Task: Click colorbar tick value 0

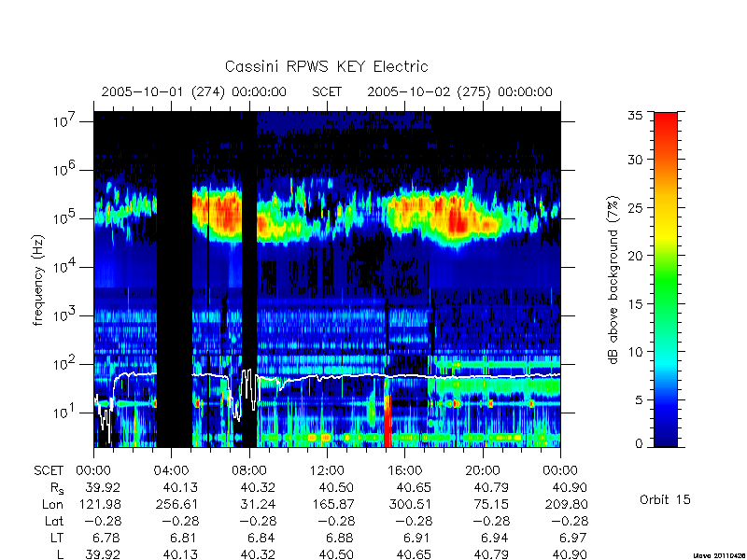Action: tap(639, 444)
